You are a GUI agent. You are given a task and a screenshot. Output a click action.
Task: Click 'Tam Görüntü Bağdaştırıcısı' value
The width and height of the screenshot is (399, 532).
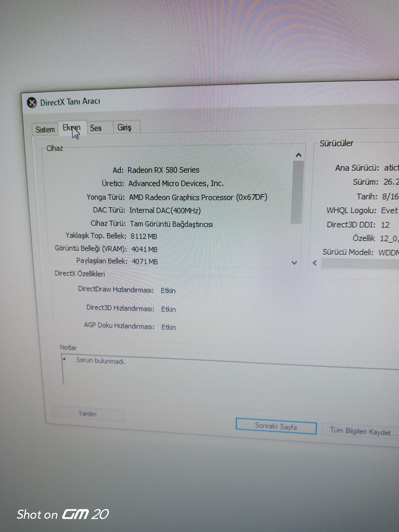(171, 224)
